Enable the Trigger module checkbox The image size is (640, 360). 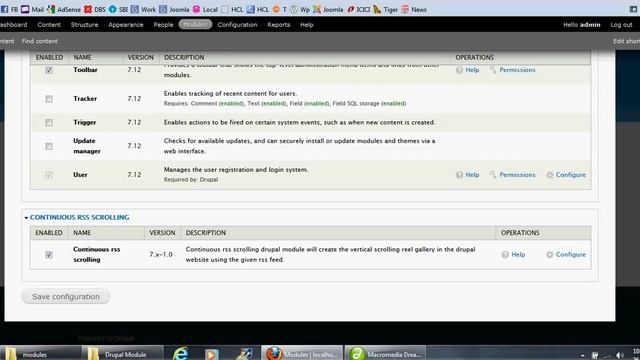[x=49, y=122]
